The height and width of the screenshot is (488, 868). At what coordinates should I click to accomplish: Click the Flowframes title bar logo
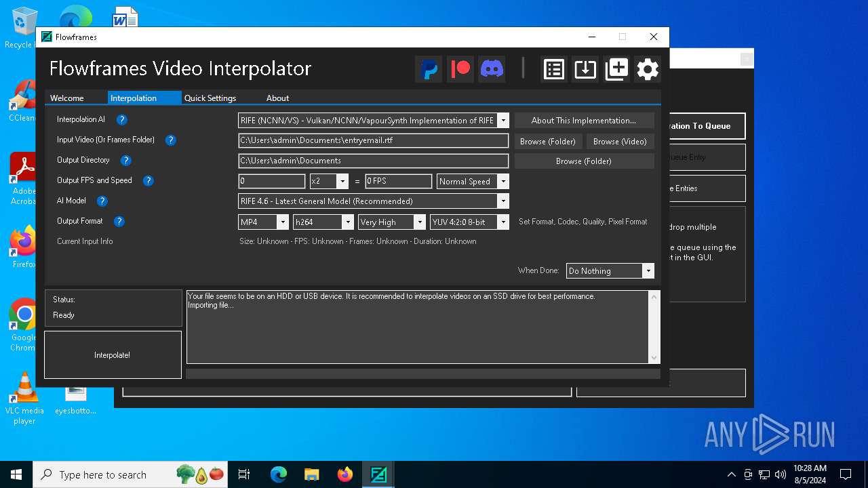(47, 37)
